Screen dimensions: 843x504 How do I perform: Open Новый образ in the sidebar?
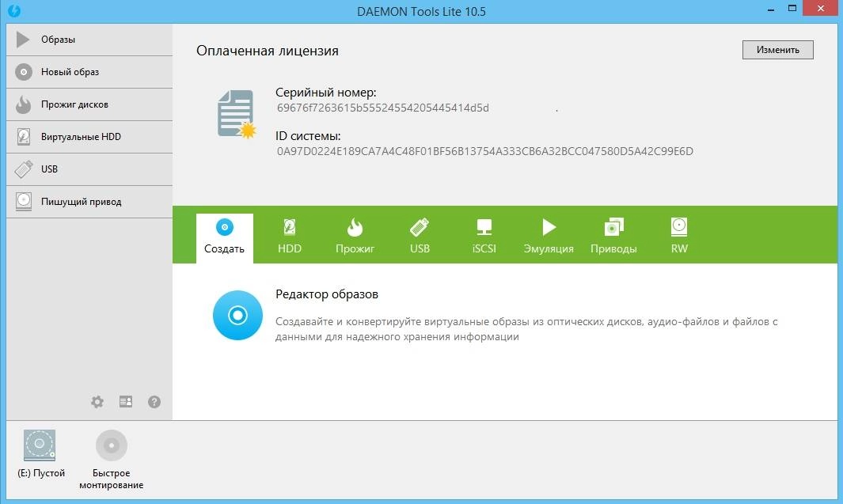tap(89, 72)
